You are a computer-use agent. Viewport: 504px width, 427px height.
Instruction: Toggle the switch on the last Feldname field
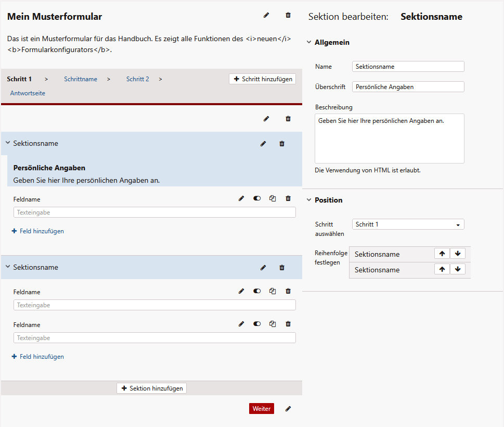257,324
